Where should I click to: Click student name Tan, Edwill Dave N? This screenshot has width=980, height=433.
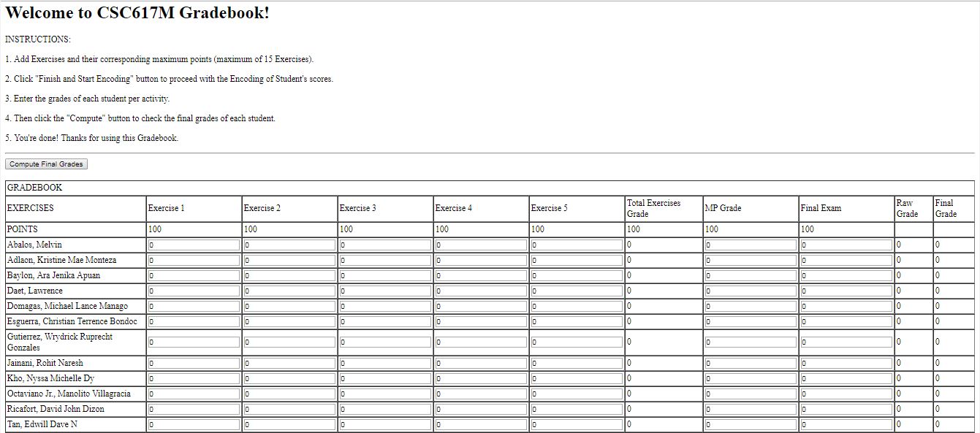(42, 425)
